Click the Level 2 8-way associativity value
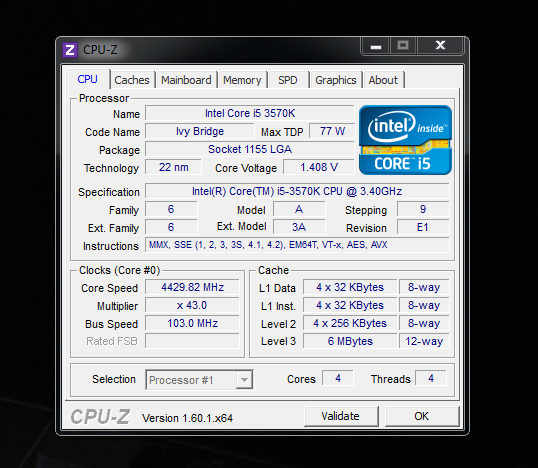This screenshot has width=538, height=468. [424, 323]
